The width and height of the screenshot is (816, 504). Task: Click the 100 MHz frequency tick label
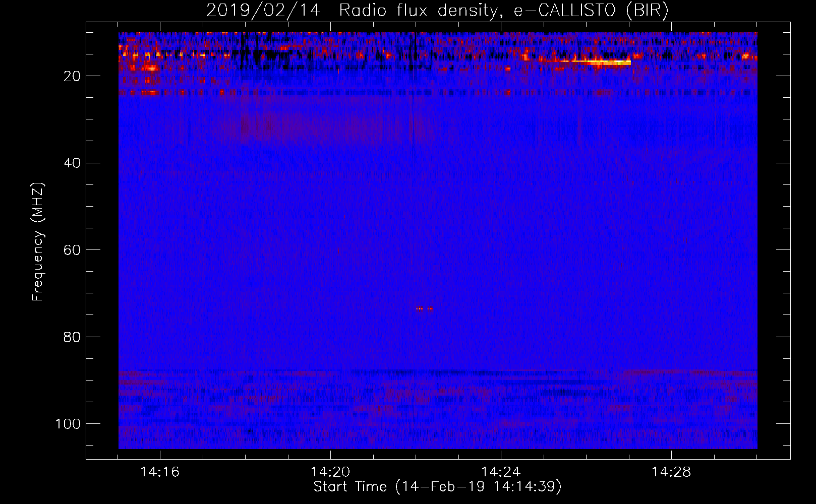click(x=68, y=424)
